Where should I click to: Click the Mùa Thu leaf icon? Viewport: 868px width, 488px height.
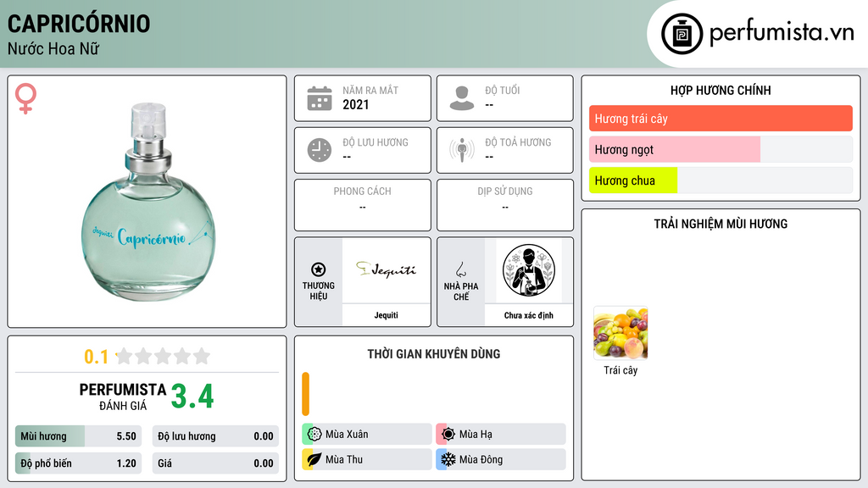click(314, 459)
